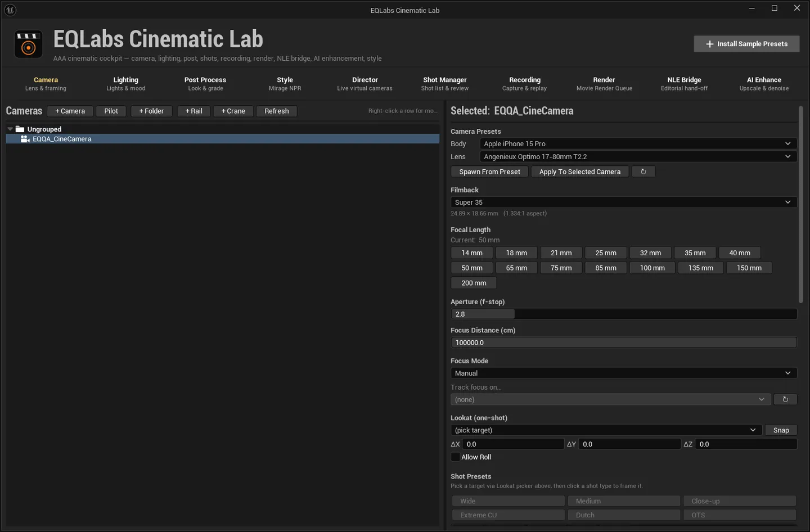
Task: Expand the Filmback Super 35 dropdown
Action: click(x=623, y=202)
